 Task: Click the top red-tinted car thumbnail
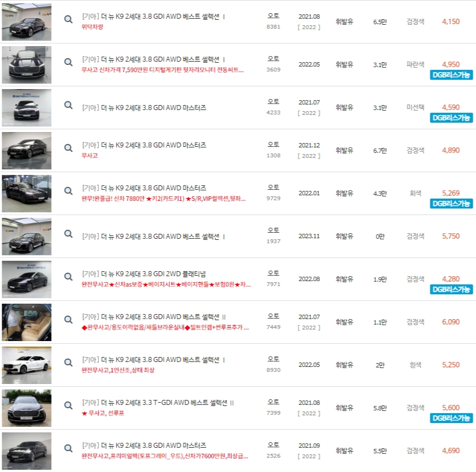point(26,22)
